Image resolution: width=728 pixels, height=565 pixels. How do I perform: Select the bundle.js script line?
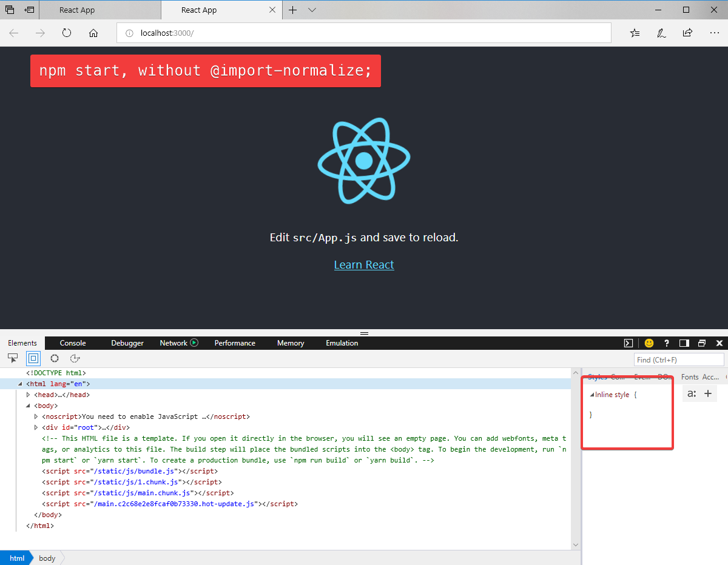click(130, 471)
